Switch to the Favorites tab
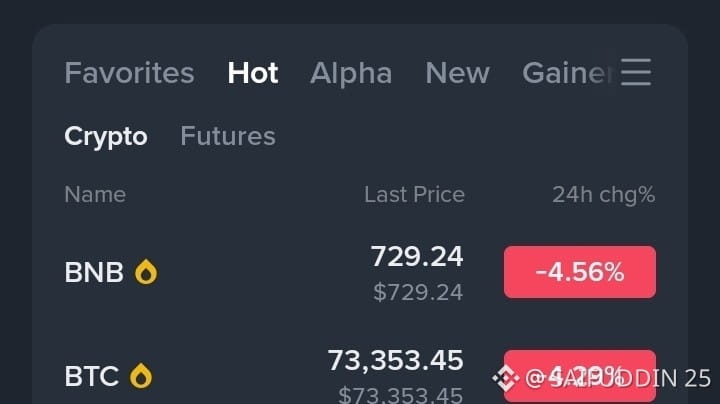 [129, 73]
